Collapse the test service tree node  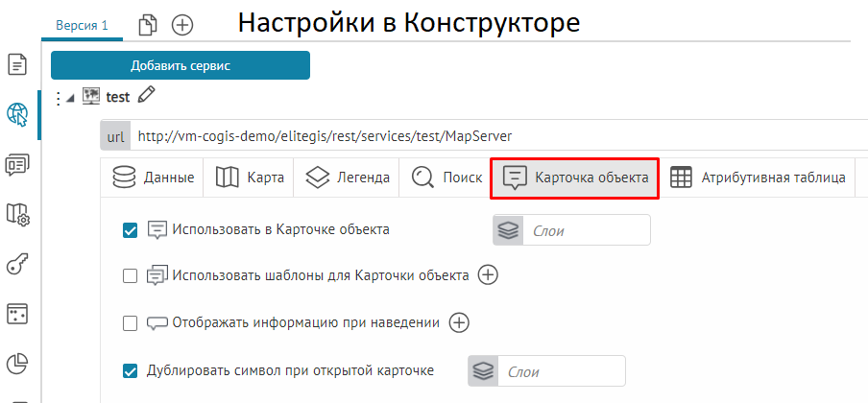tap(71, 97)
